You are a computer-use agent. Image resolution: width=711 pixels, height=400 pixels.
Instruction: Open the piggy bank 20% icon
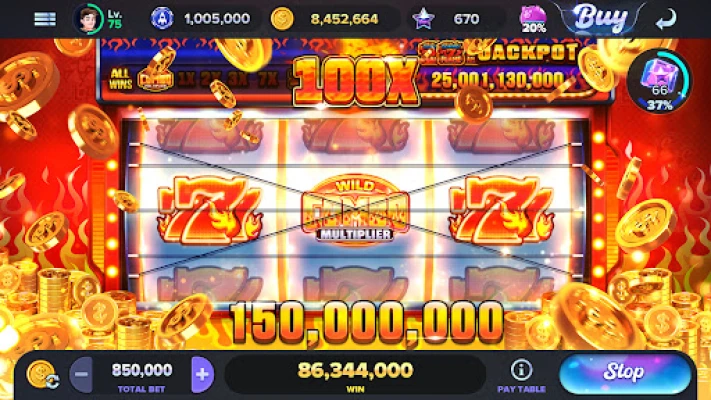click(533, 20)
